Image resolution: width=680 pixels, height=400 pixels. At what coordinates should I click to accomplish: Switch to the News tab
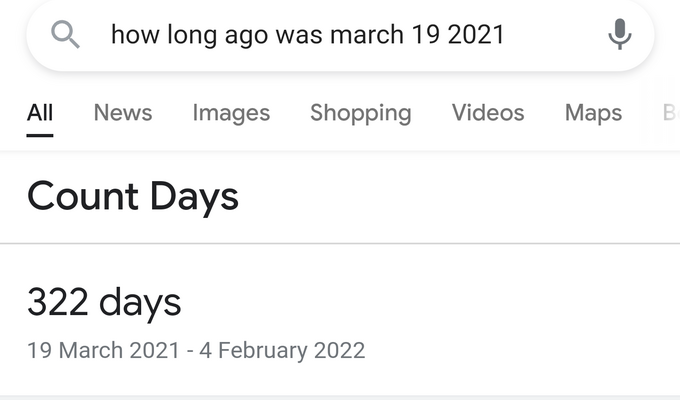coord(123,113)
